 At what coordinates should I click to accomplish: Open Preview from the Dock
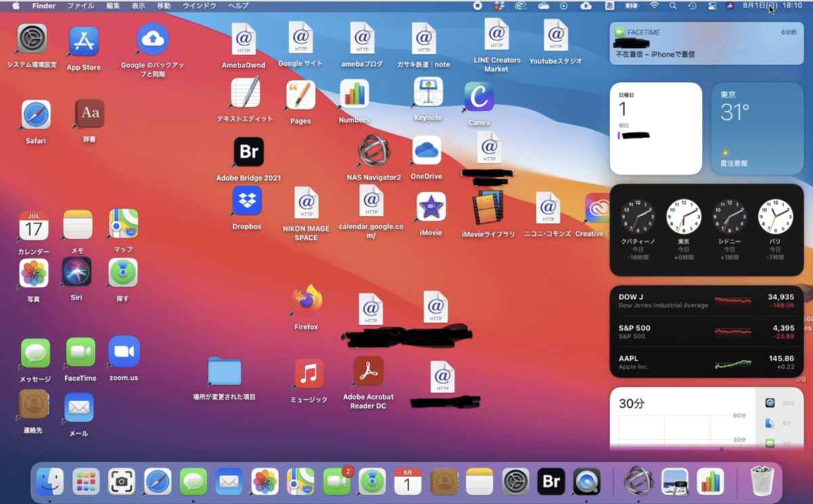(675, 482)
